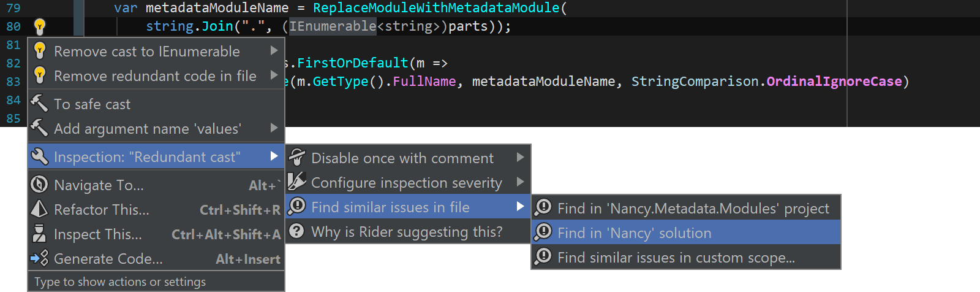Viewport: 980px width, 292px height.
Task: Choose Find in 'Nancy.Metadata.Modules' project
Action: click(686, 209)
